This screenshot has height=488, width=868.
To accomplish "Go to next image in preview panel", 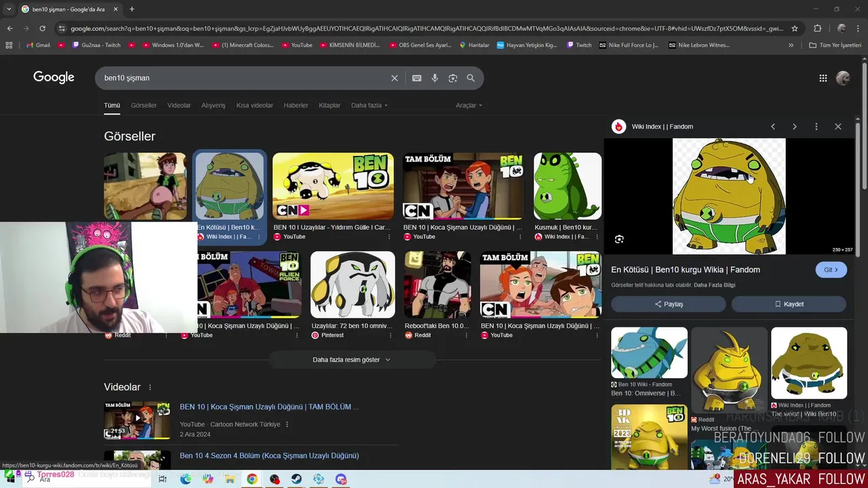I will [794, 127].
